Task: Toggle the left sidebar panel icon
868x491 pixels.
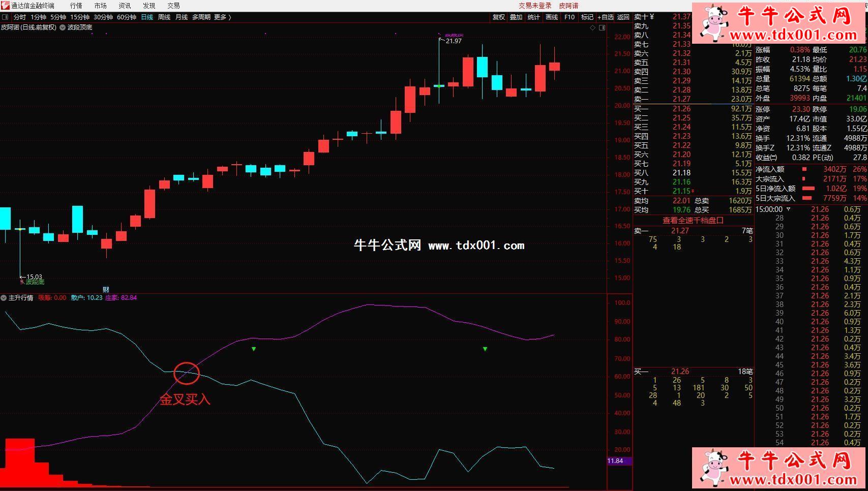Action: pos(5,17)
